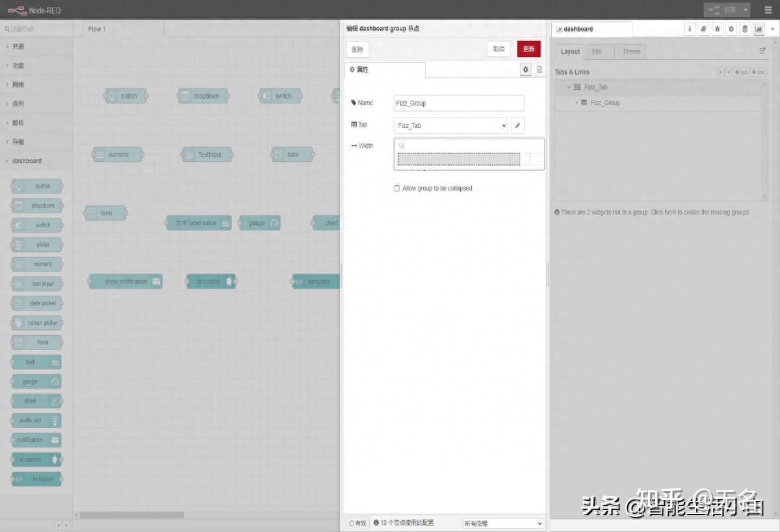Switch to the Theme tab

point(631,51)
